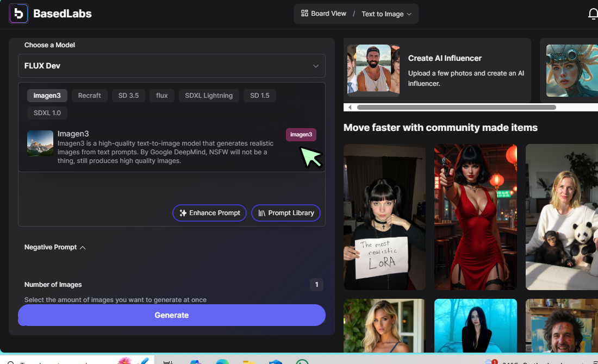Switch to the flux filter tab
Image resolution: width=598 pixels, height=364 pixels.
[161, 96]
